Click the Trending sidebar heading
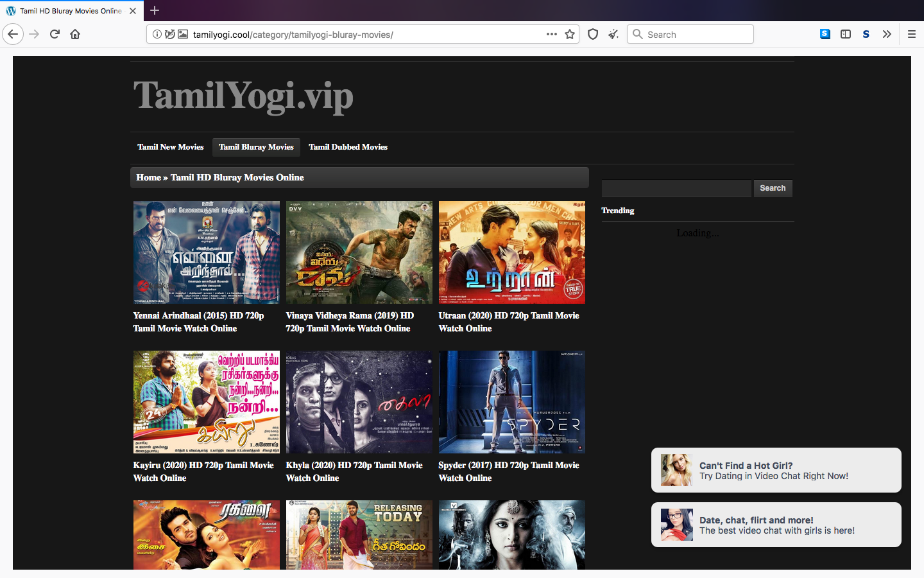 point(618,211)
